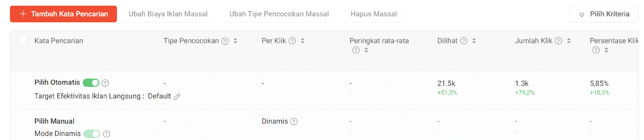Screen dimensions: 644x140
Task: Sort by Tipe Pencocokan column arrows
Action: 235,41
